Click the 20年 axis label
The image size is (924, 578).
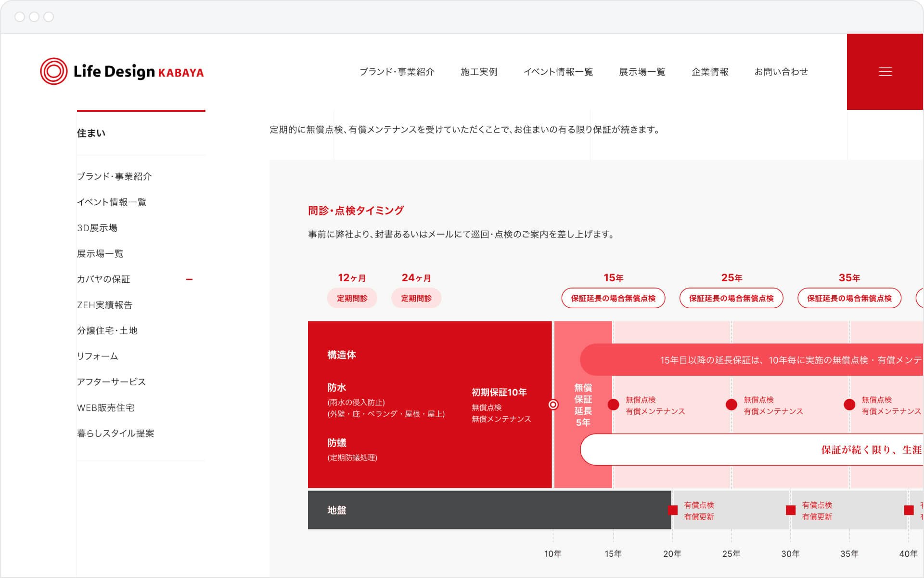click(672, 554)
